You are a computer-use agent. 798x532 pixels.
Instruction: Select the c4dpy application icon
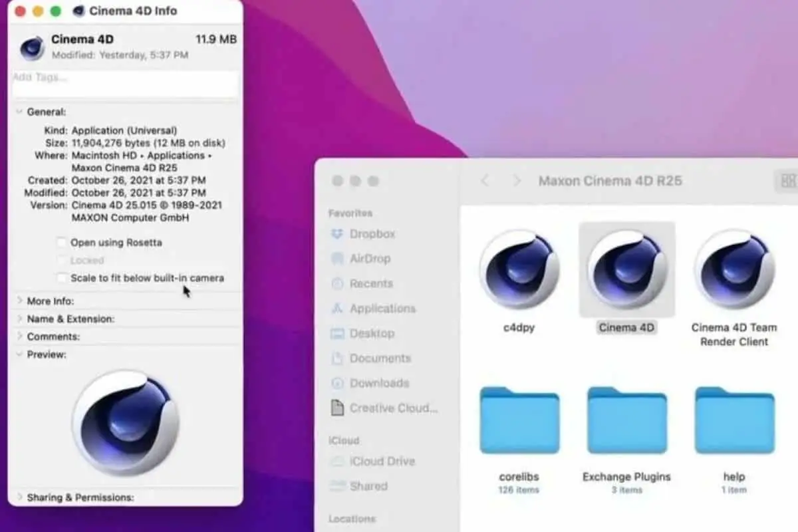coord(519,269)
